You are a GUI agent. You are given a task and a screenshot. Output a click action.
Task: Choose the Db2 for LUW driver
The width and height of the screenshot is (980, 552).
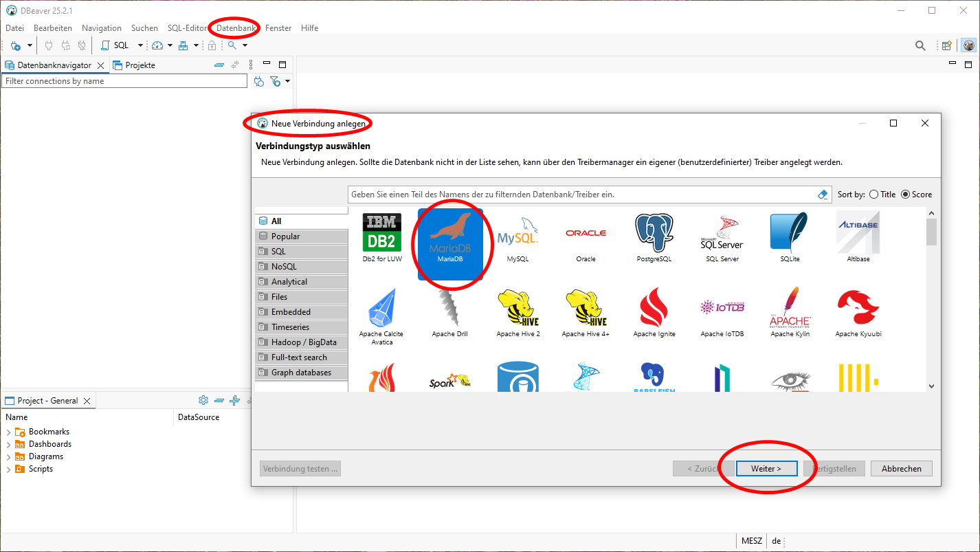point(382,234)
